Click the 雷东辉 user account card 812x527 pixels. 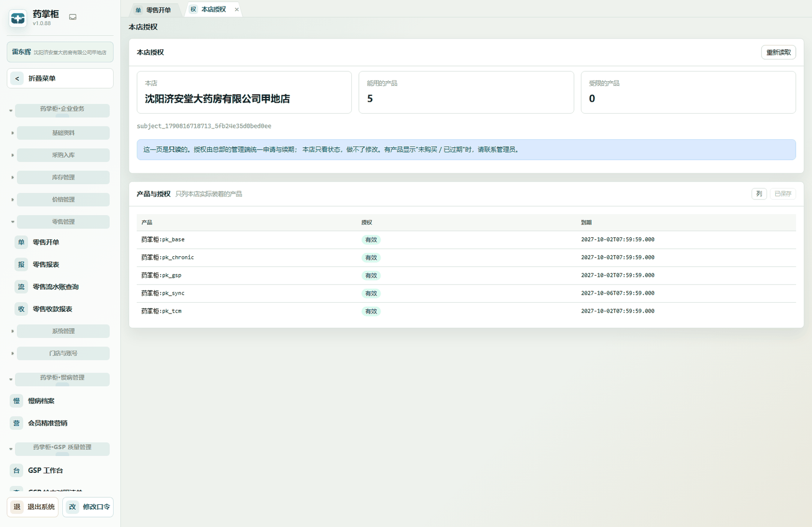60,52
